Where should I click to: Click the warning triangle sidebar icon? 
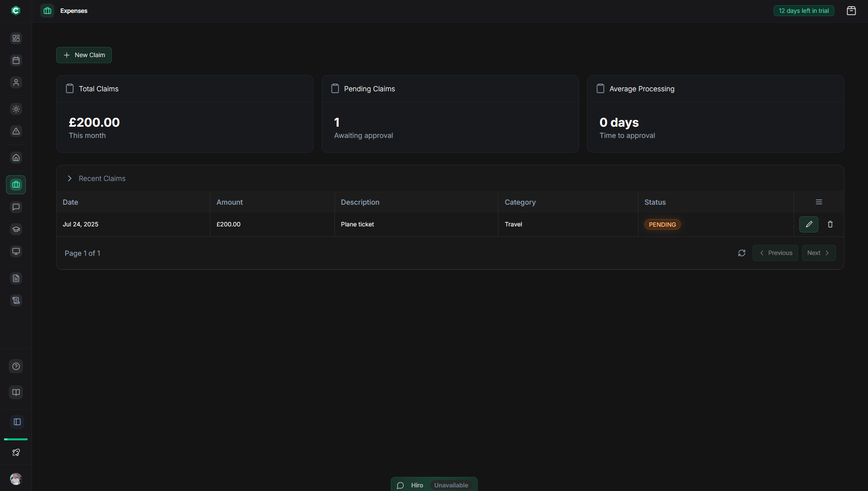click(x=16, y=131)
